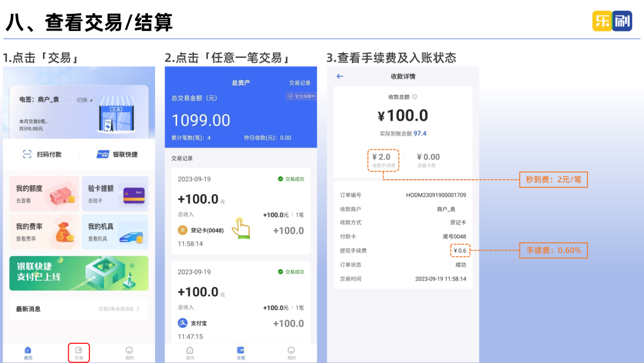Tap the 安全保障中 badge
644x363 pixels.
(302, 96)
